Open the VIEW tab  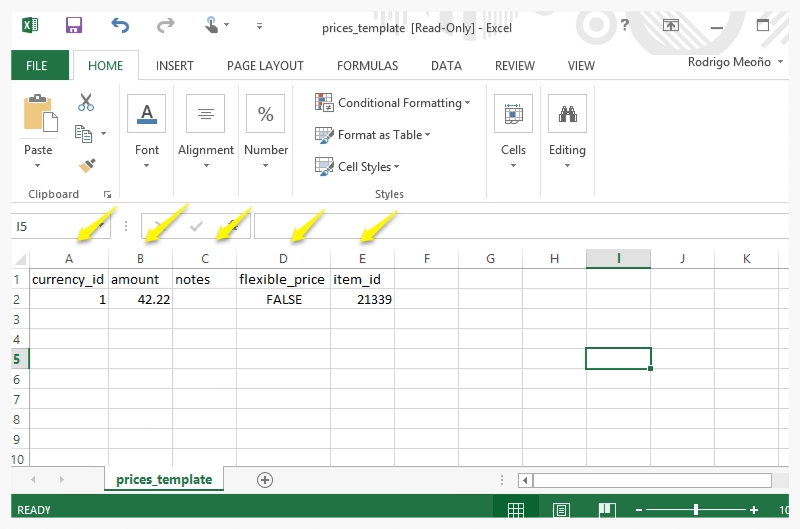point(581,66)
